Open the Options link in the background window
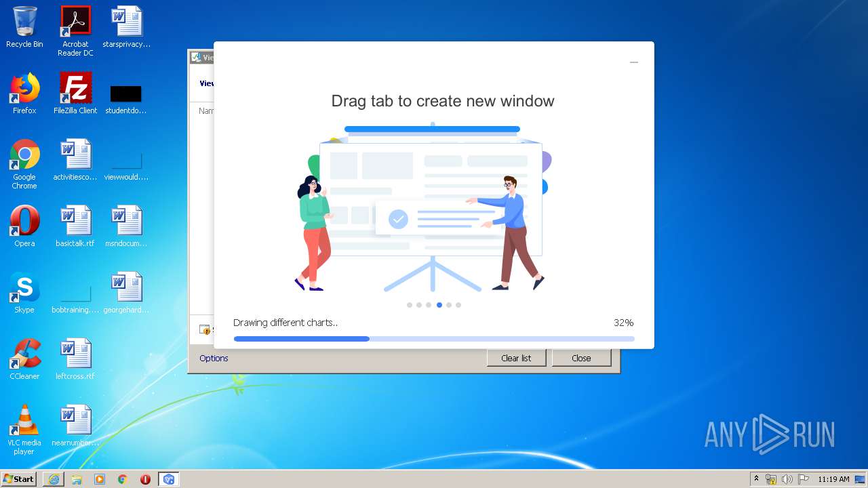 click(x=214, y=358)
